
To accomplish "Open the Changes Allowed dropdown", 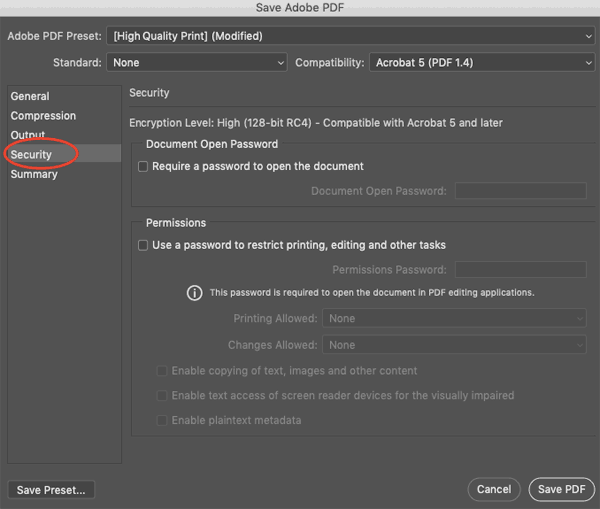I will [454, 345].
